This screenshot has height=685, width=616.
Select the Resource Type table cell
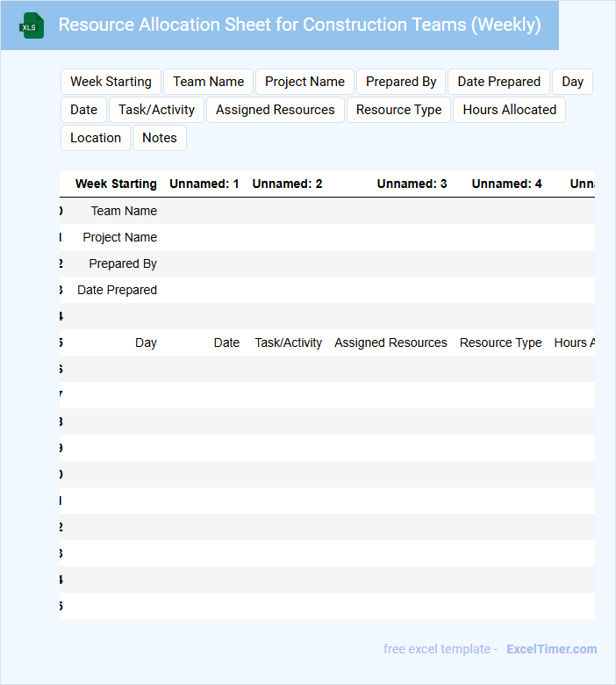click(x=500, y=342)
